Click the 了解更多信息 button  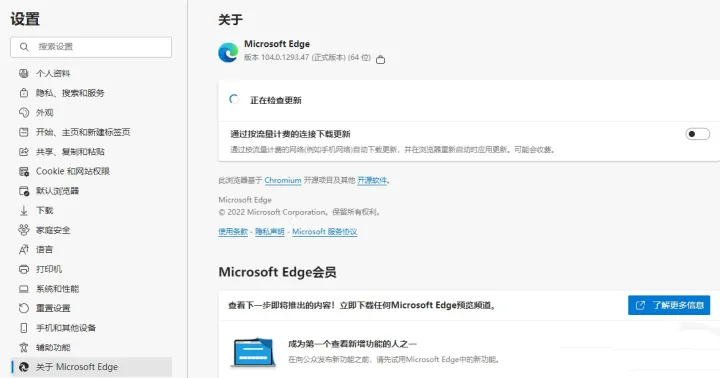pyautogui.click(x=669, y=305)
